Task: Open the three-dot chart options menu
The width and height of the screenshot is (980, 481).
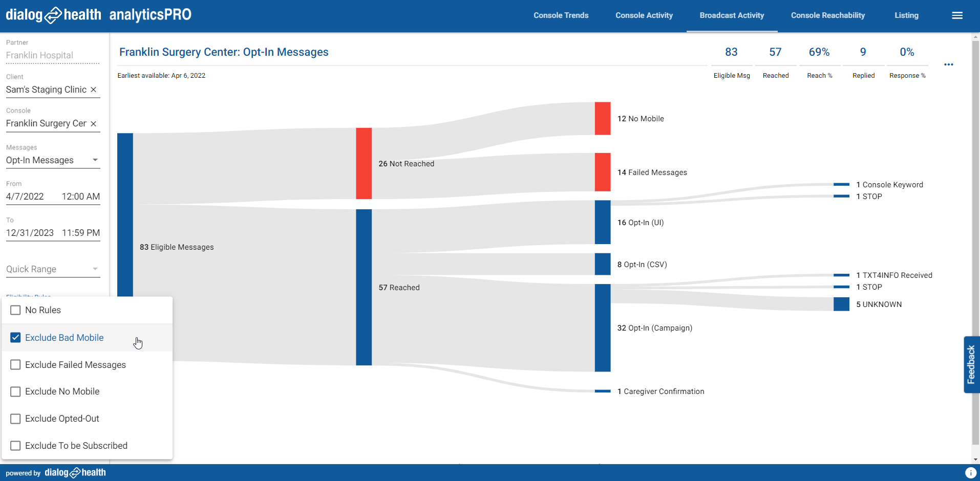Action: click(x=948, y=64)
